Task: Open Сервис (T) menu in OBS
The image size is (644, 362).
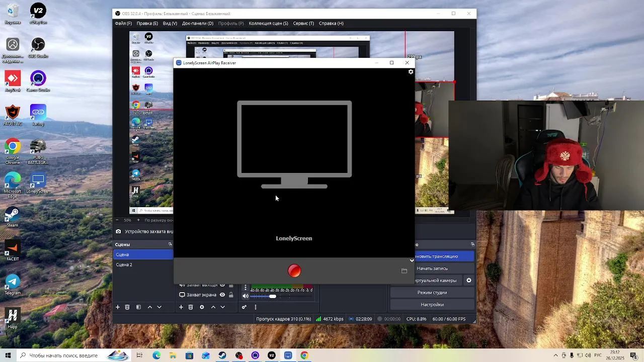Action: (x=303, y=23)
